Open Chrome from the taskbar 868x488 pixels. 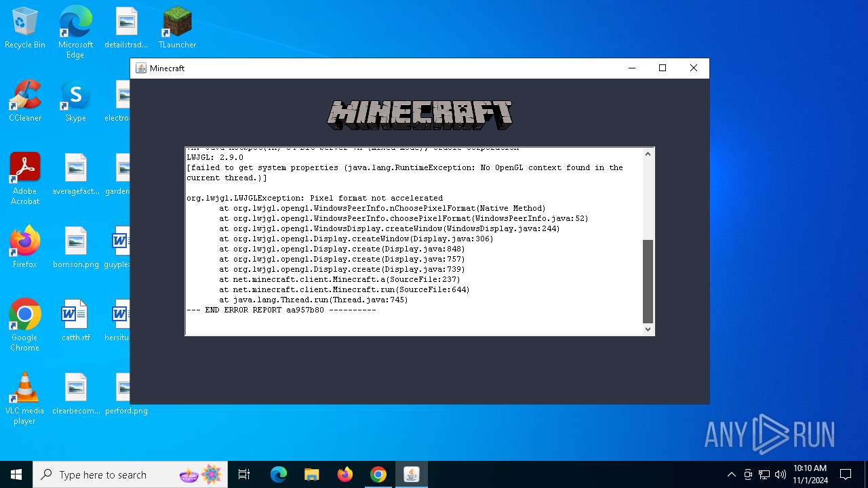(x=378, y=474)
